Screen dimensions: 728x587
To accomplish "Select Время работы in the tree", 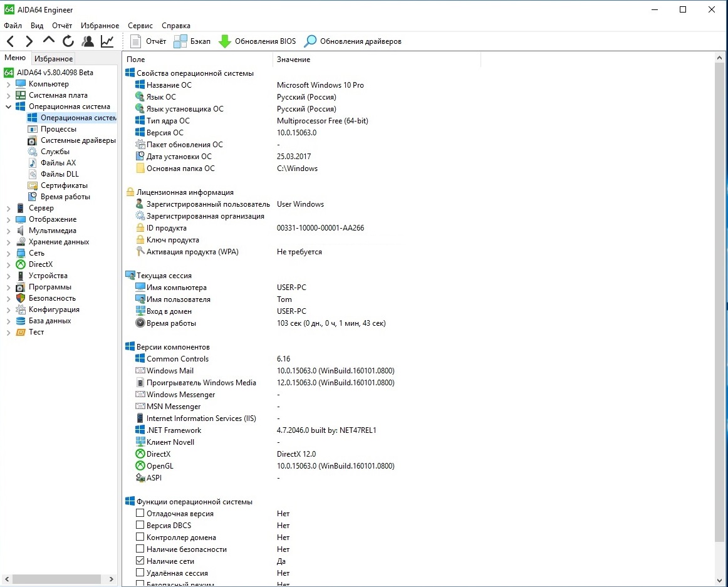I will point(65,197).
